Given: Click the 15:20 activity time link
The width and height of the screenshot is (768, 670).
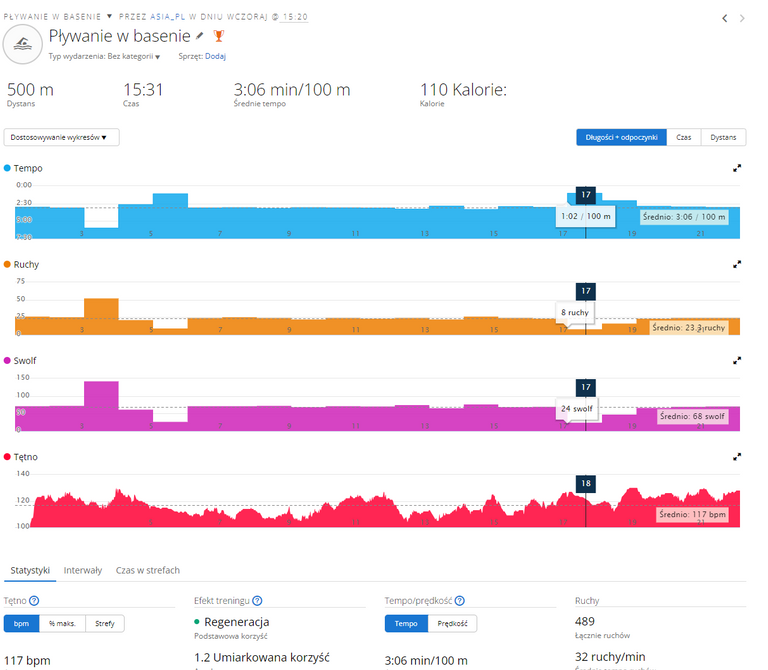Looking at the screenshot, I should coord(295,17).
